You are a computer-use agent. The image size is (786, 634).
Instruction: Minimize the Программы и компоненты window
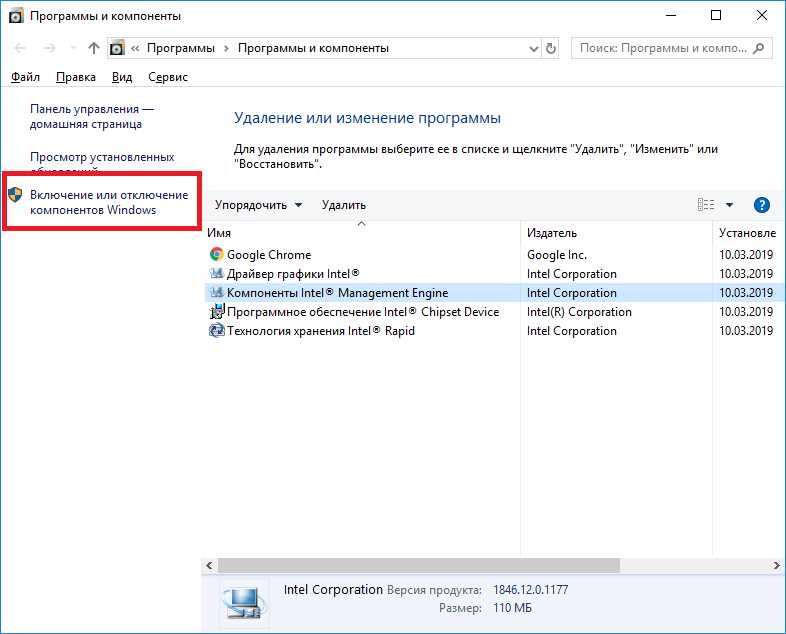coord(671,16)
